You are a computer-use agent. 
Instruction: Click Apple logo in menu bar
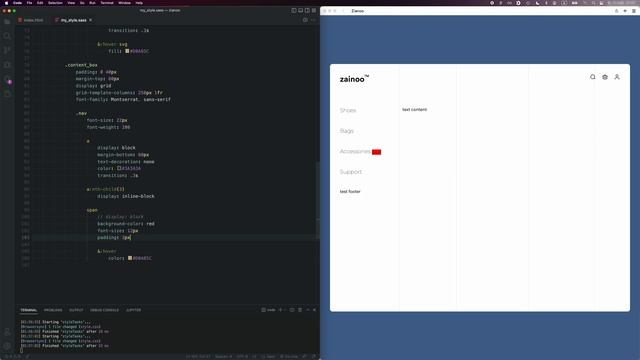pyautogui.click(x=6, y=3)
